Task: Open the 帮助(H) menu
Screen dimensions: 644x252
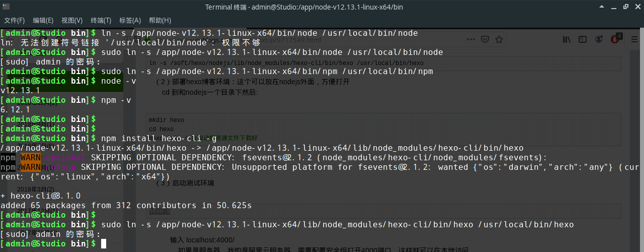Action: point(160,21)
